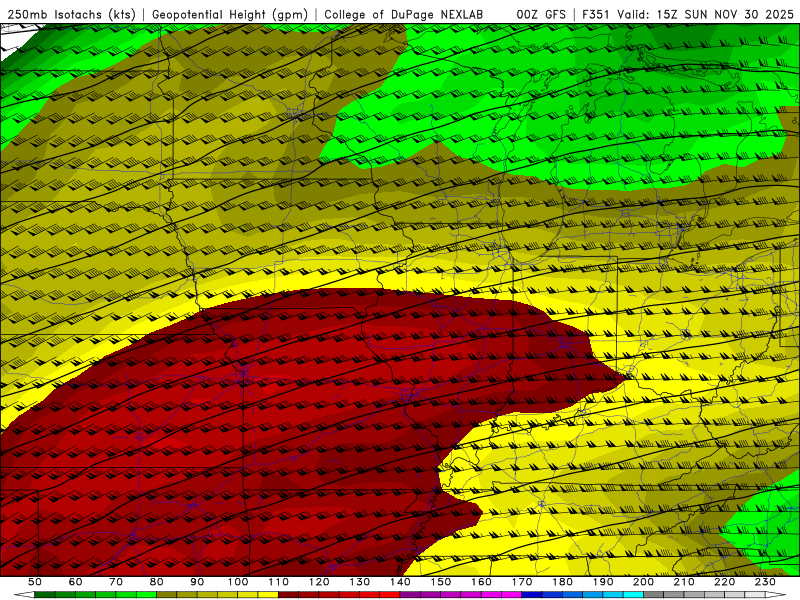Click the left arrow end of the colorbar

point(24,594)
